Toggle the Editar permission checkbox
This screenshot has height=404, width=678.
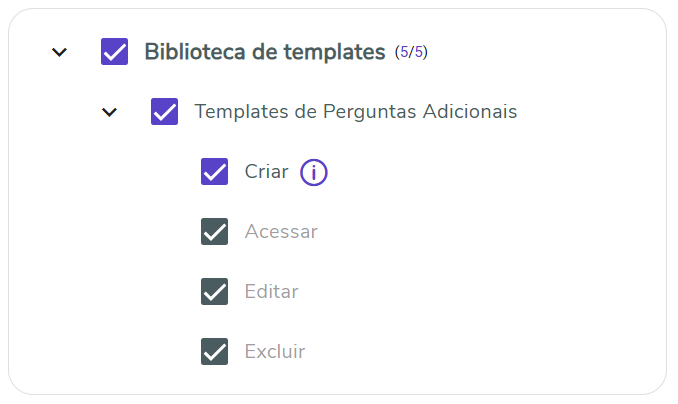point(215,292)
